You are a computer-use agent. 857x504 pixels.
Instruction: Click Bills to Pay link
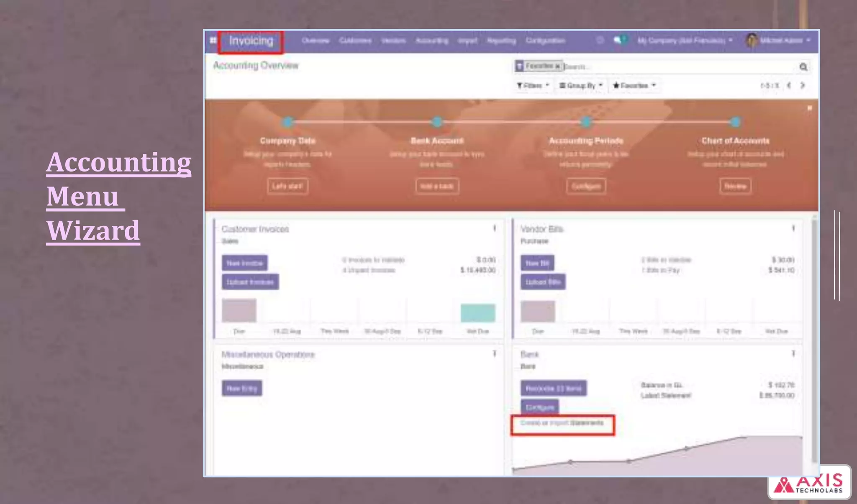coord(661,270)
